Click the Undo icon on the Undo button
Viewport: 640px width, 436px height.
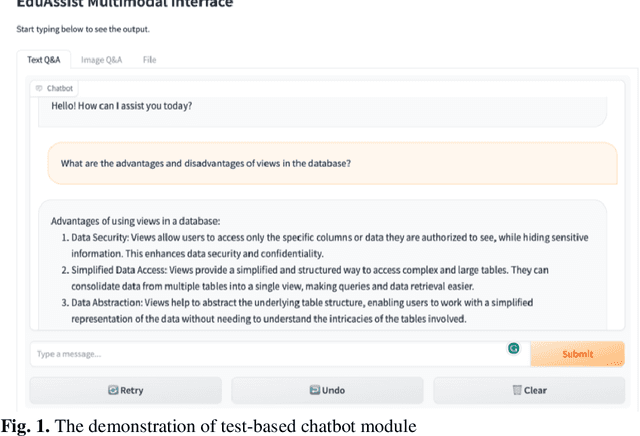[314, 390]
